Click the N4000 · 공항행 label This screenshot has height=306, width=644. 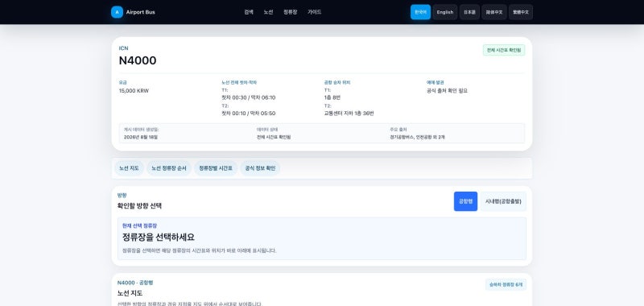(135, 283)
